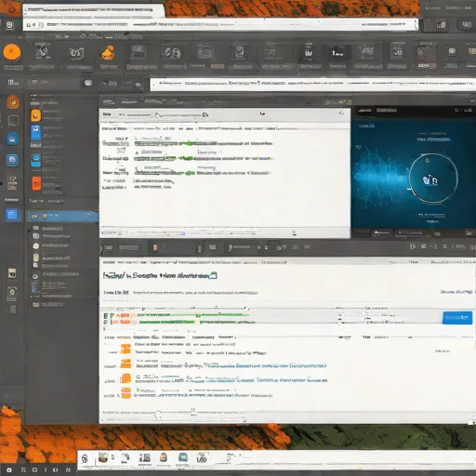
Task: Click the orange folder icon in side list
Action: 35,115
